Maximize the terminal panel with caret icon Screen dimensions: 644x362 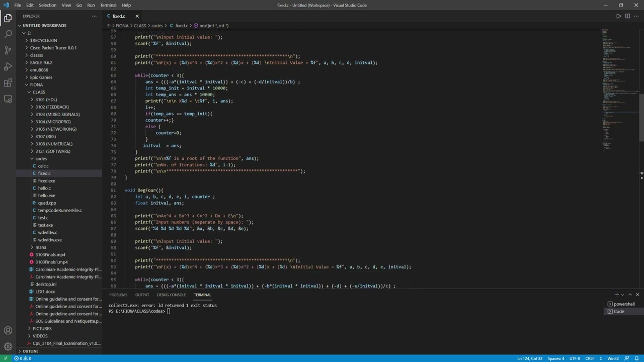click(630, 295)
